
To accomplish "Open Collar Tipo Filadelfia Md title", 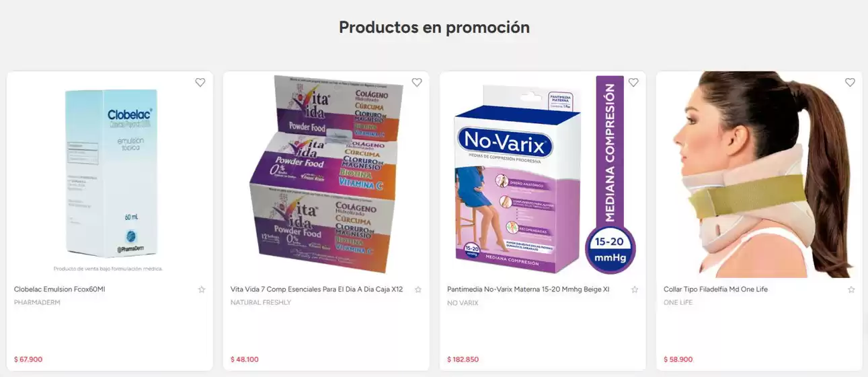I will 715,289.
